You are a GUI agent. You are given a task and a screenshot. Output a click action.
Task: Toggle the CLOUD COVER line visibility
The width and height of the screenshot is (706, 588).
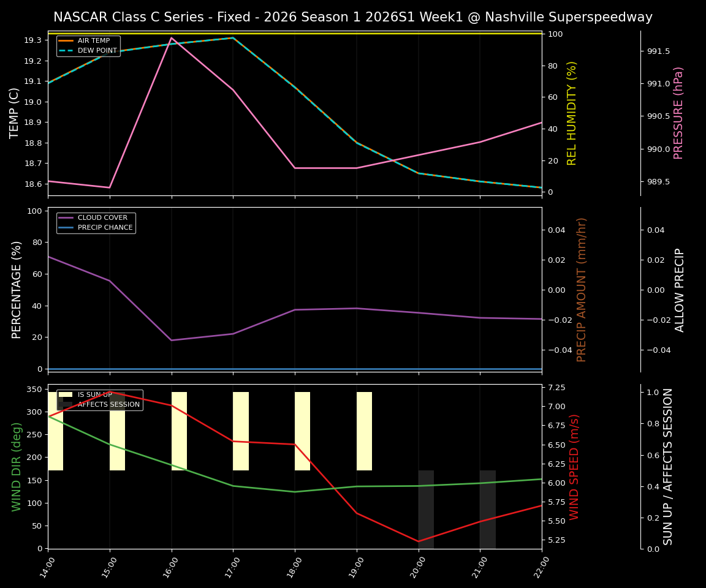click(x=103, y=217)
